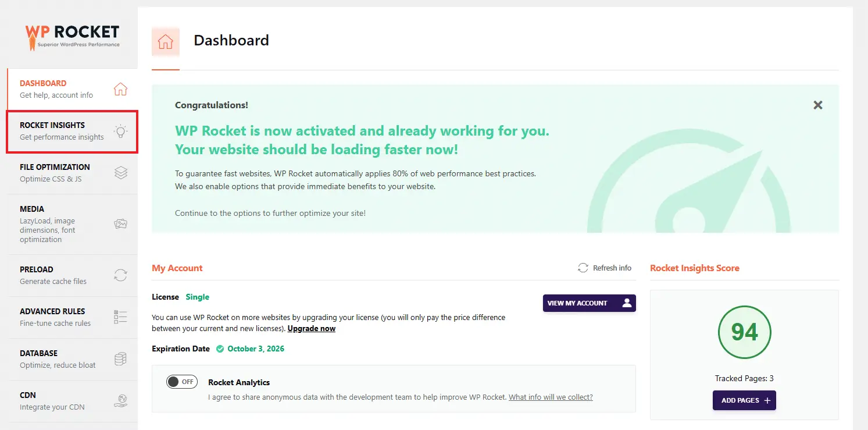Click the Refresh info circular icon
Image resolution: width=868 pixels, height=430 pixels.
(x=583, y=267)
